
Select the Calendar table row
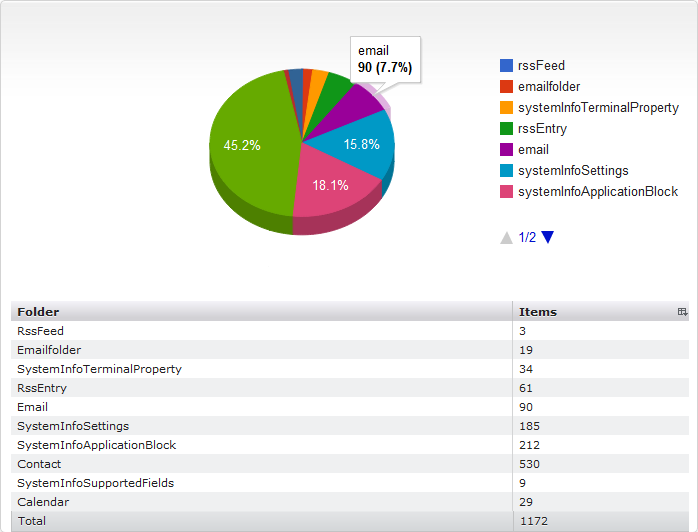[41, 502]
